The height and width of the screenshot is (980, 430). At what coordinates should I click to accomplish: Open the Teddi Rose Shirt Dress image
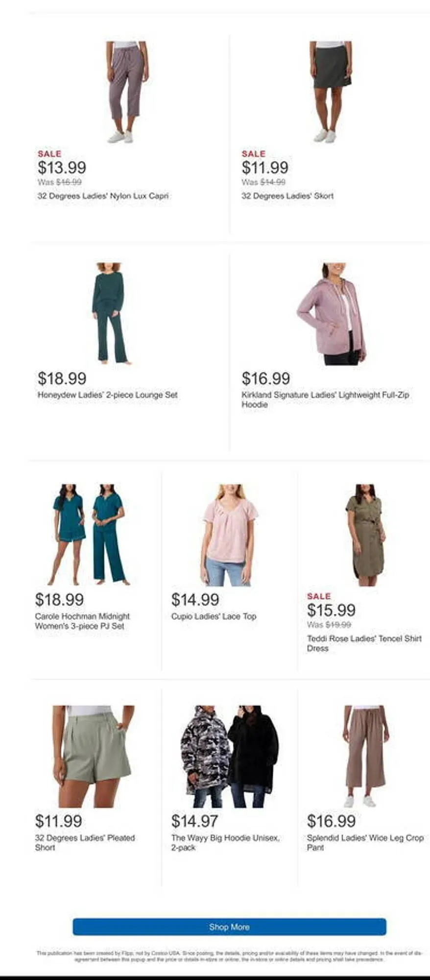click(365, 535)
